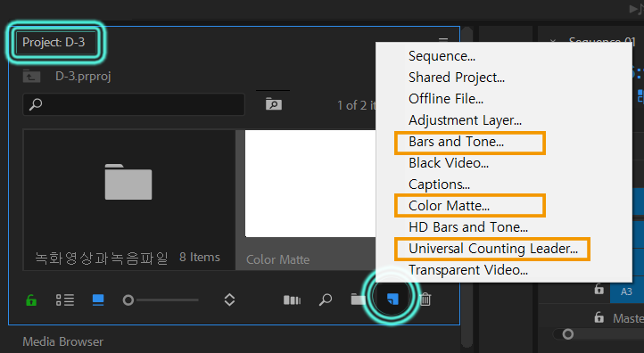Viewport: 644px width, 353px height.
Task: Click the D-3.prproj file name
Action: 83,77
